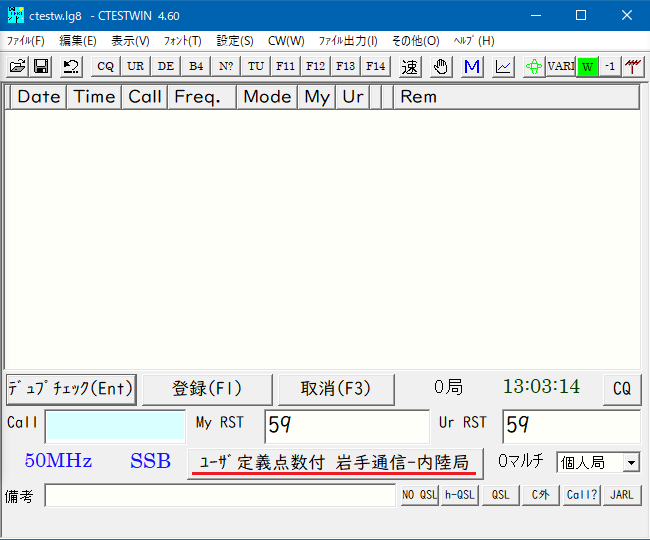The width and height of the screenshot is (650, 540).
Task: Click the undo arrow toolbar icon
Action: (x=71, y=67)
